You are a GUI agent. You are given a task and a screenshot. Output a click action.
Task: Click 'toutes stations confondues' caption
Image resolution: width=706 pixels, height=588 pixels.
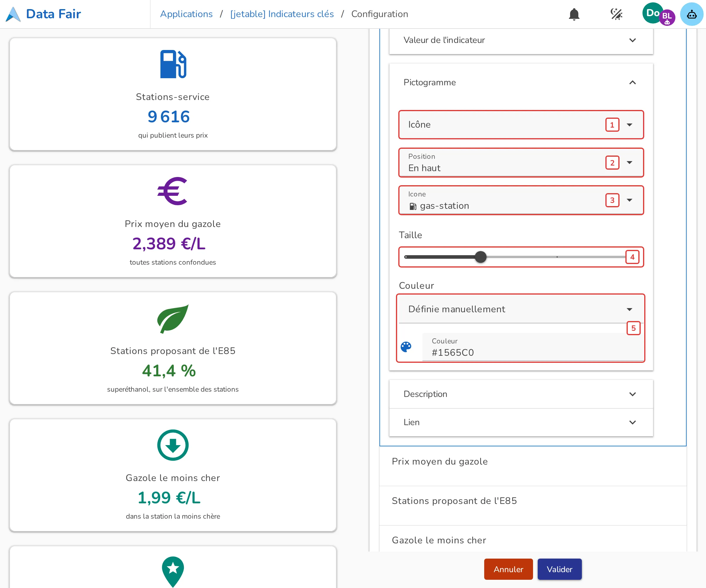point(173,262)
